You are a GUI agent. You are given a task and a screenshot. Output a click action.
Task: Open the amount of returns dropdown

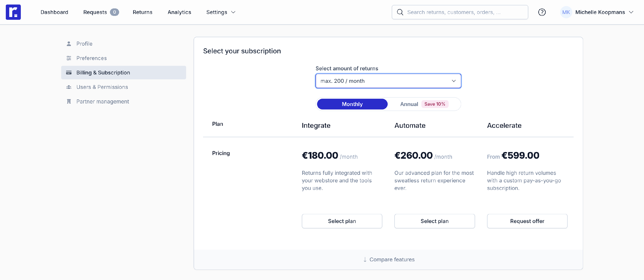tap(388, 81)
